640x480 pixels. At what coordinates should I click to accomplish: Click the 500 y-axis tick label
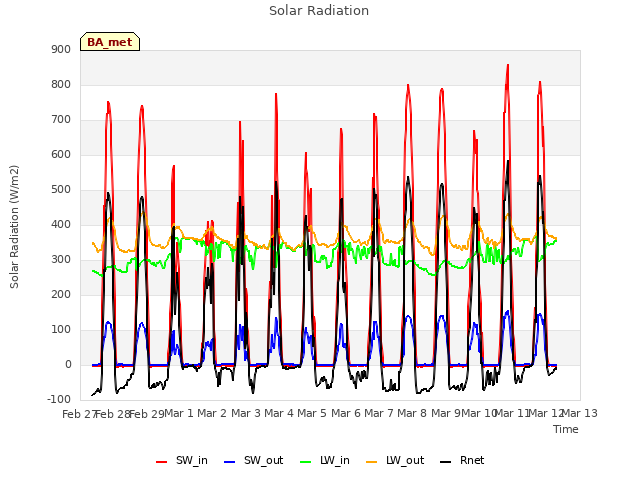pos(61,189)
